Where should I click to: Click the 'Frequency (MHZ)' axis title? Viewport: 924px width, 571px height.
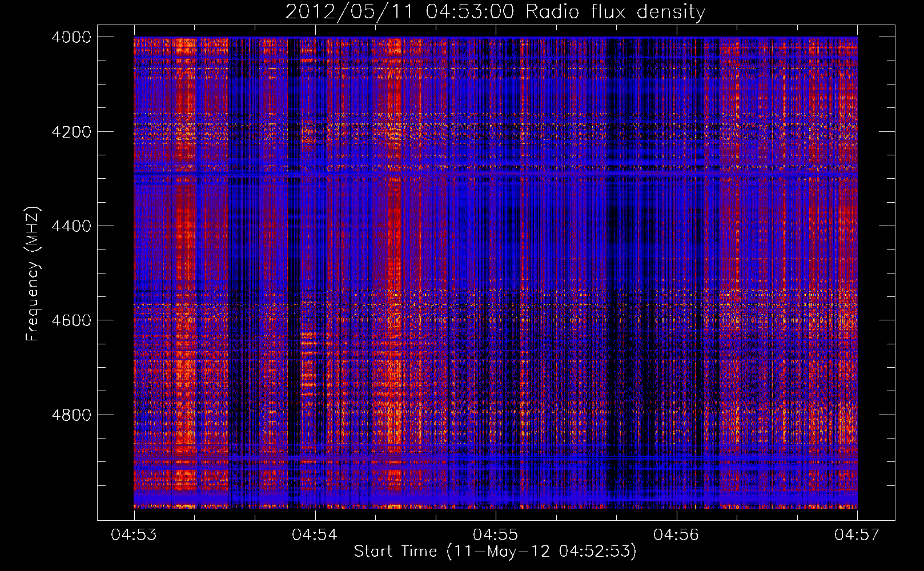tap(33, 274)
